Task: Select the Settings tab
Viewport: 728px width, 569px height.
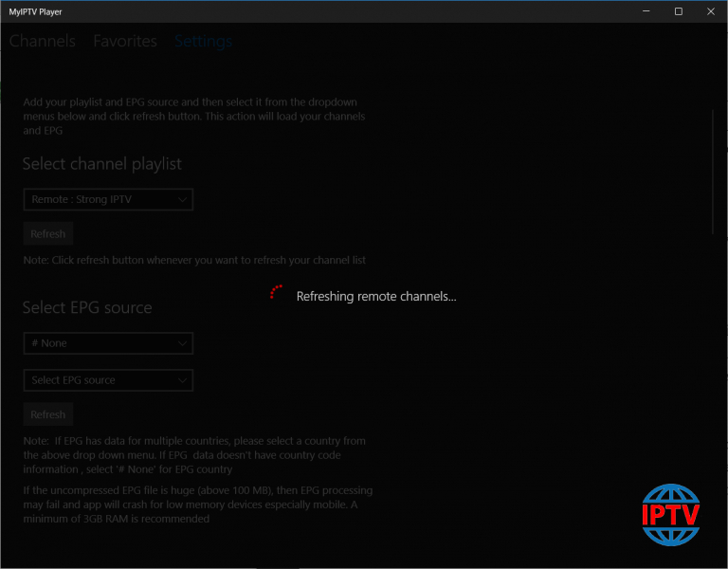Action: point(204,42)
